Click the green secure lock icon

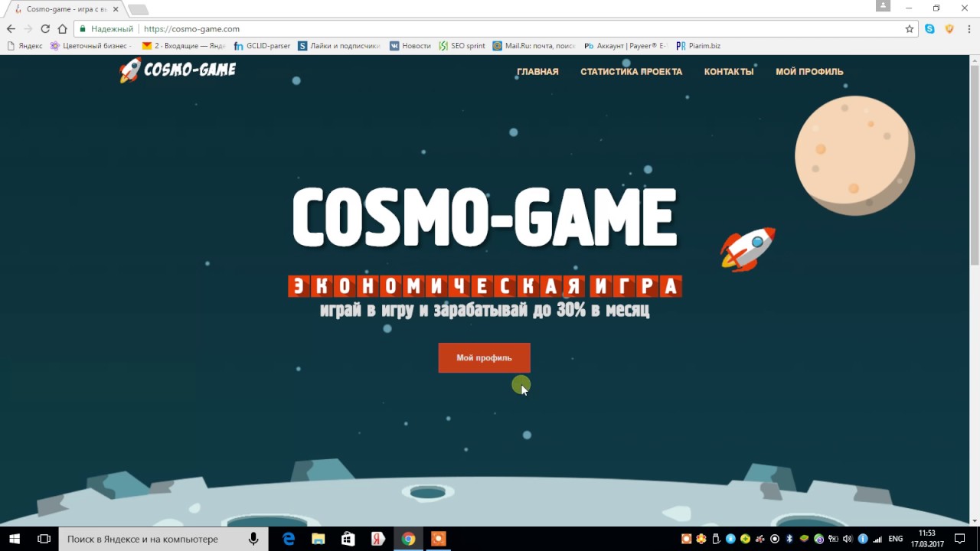(x=83, y=29)
